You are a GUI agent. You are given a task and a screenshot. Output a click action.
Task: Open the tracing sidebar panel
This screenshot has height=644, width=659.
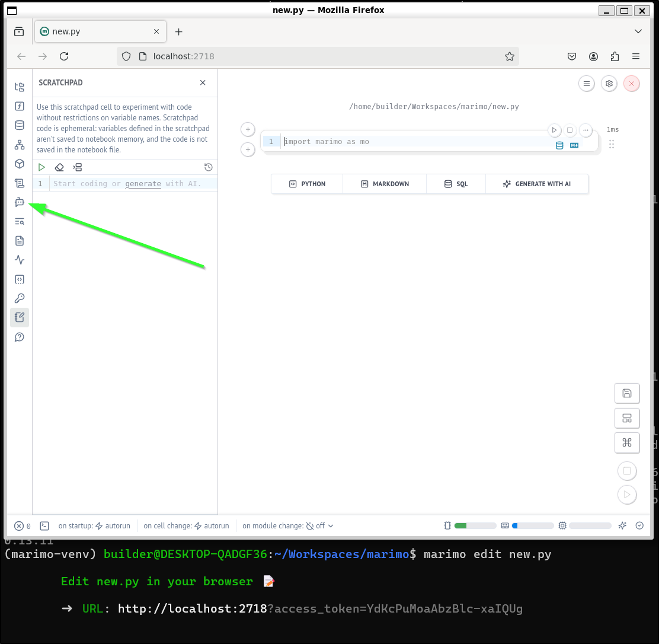[x=20, y=260]
